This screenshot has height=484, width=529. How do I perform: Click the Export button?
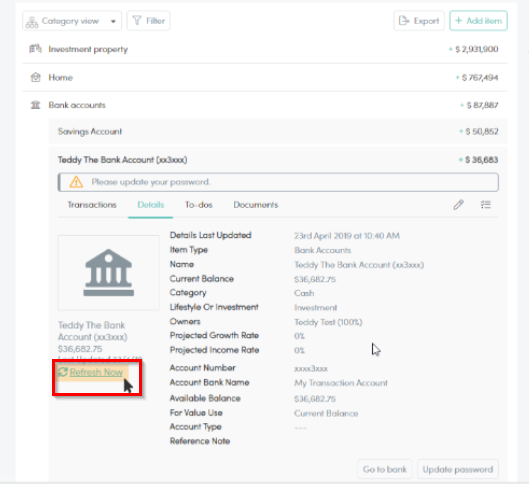pos(419,21)
